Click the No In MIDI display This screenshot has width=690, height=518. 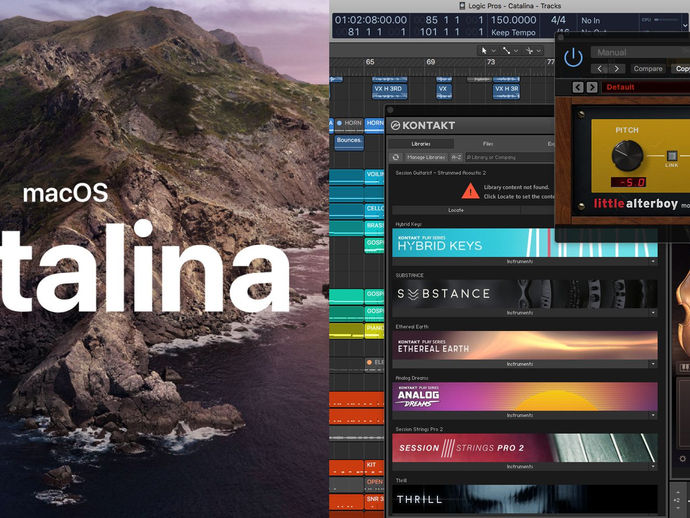pos(590,20)
